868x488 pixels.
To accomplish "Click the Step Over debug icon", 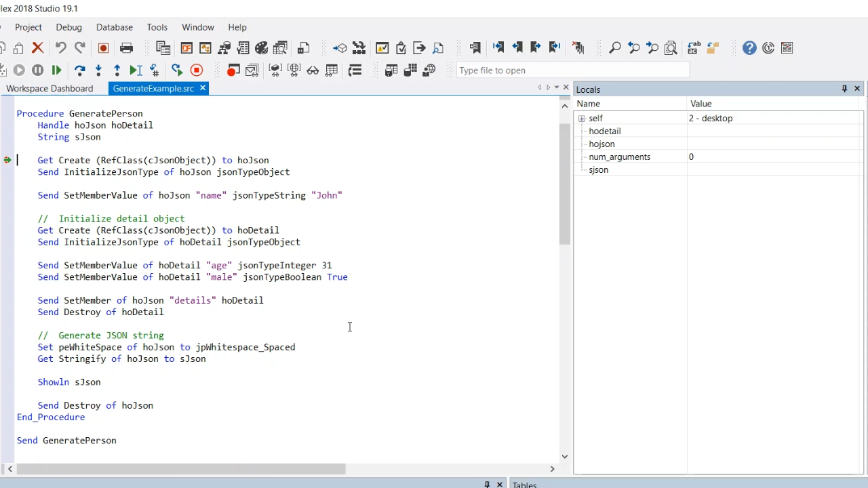I will [79, 70].
